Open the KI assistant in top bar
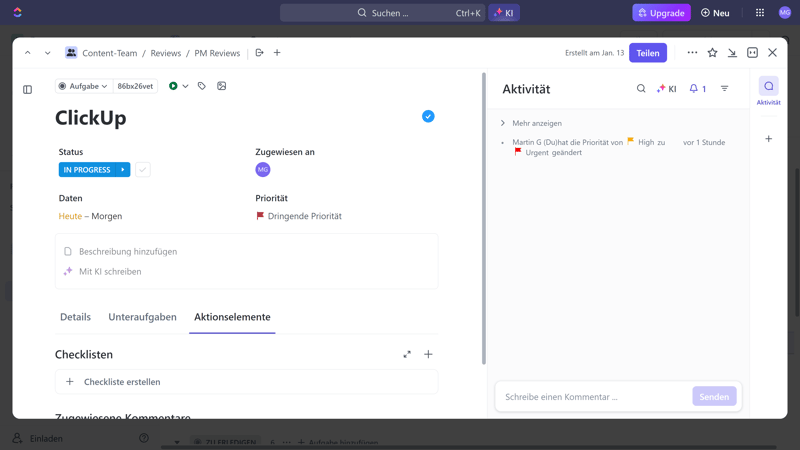 pyautogui.click(x=504, y=13)
